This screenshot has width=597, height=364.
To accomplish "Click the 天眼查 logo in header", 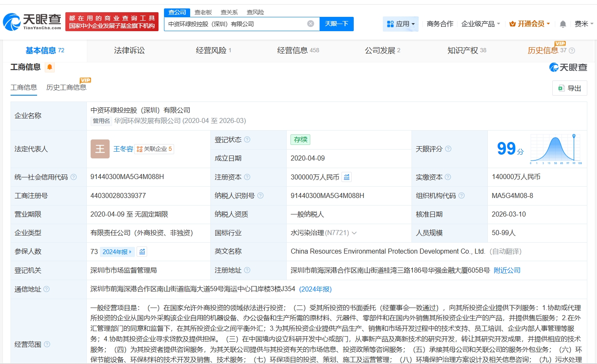I will click(32, 22).
